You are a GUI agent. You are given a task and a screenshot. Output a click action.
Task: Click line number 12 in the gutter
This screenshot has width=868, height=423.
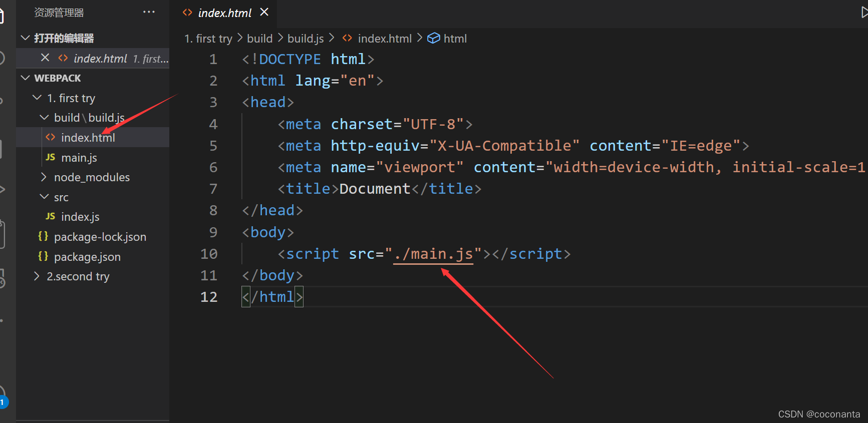click(209, 297)
